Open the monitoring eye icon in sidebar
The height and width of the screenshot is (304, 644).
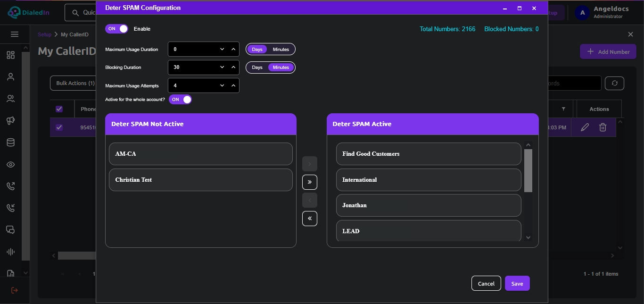10,164
